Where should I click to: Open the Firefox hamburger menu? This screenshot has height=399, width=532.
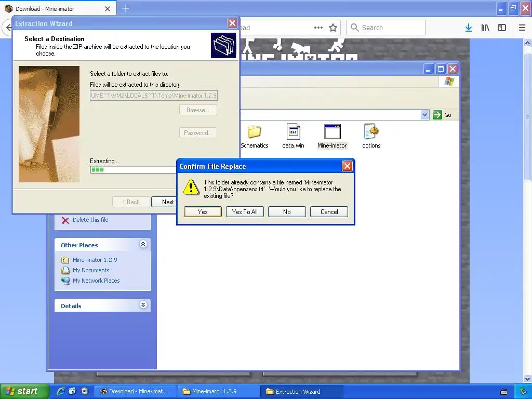coord(522,28)
